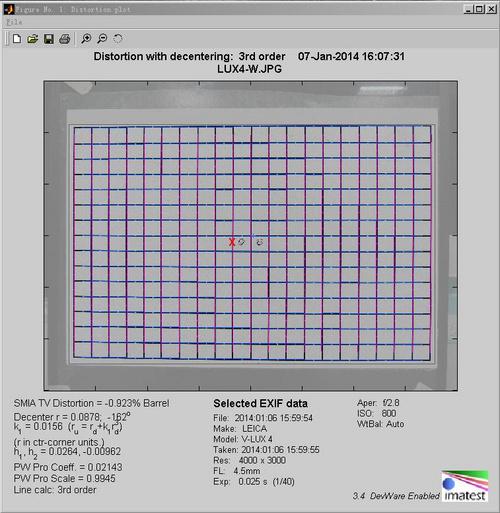This screenshot has height=513, width=500.
Task: Click the "Selected EXIF data" heading
Action: point(260,404)
